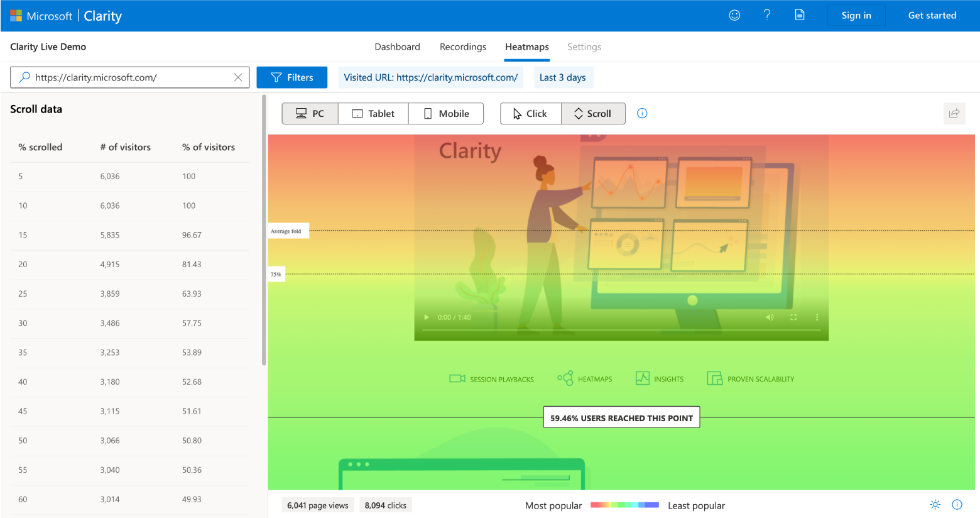Switch to the Recordings tab
The width and height of the screenshot is (980, 518).
click(462, 47)
